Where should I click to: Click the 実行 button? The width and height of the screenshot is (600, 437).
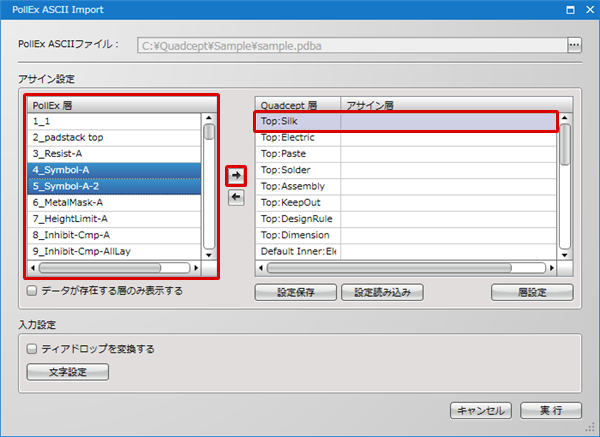pos(551,411)
